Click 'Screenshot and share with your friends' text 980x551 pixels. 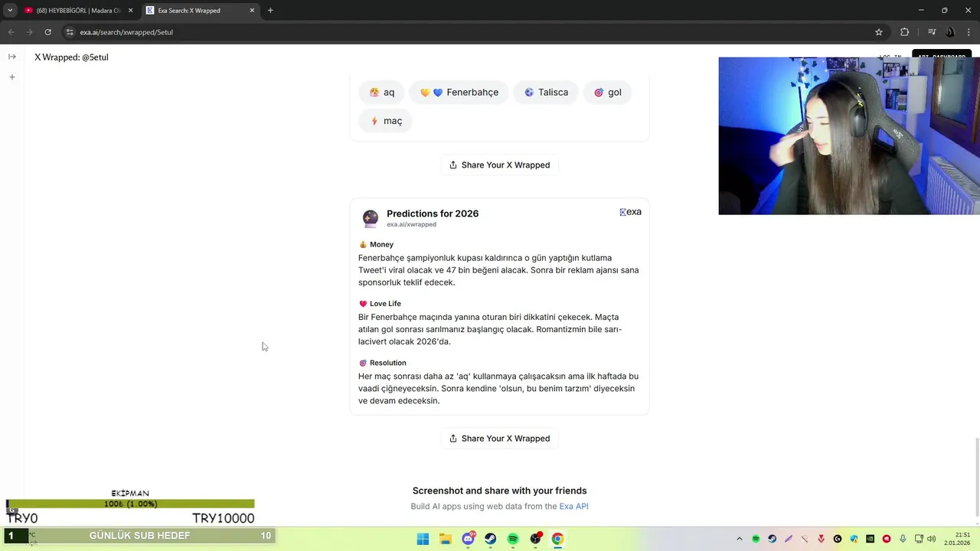click(499, 491)
